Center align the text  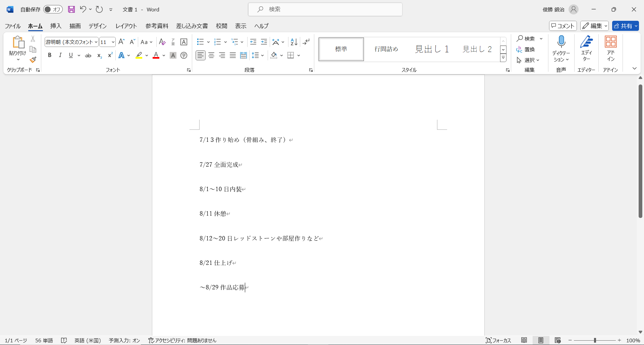(x=211, y=55)
